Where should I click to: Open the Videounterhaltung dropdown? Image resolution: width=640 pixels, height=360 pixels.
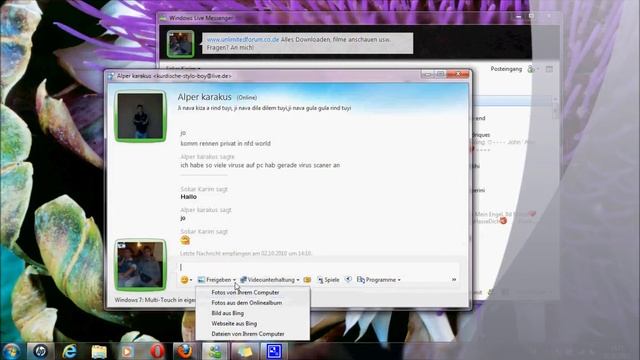[x=270, y=280]
